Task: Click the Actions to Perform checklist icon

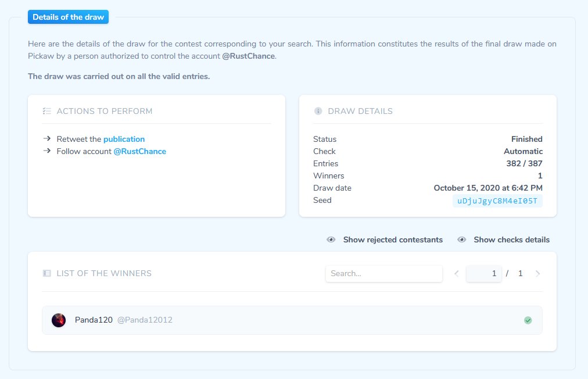Action: pos(47,111)
